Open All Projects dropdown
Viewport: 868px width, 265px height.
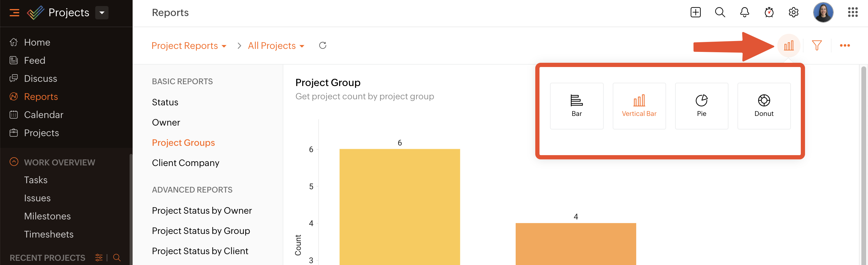tap(276, 46)
